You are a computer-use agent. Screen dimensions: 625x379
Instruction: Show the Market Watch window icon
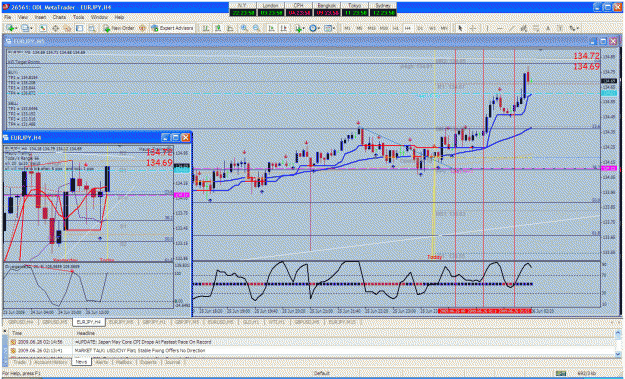tap(43, 28)
